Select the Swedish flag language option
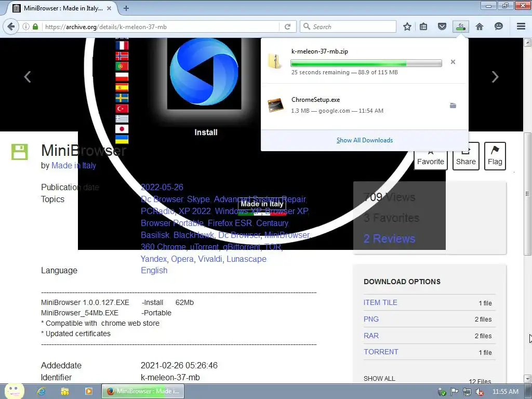 [122, 98]
